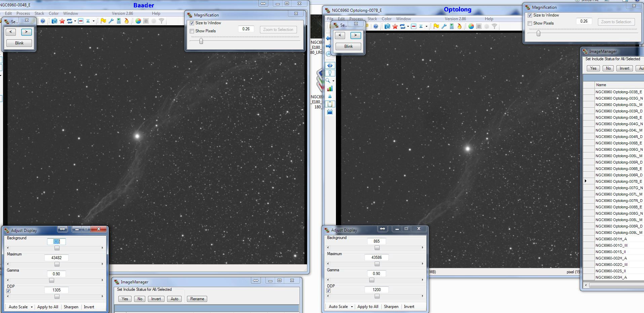Click the lightbulb icon in Optolong sidebar
644x313 pixels.
[x=330, y=73]
